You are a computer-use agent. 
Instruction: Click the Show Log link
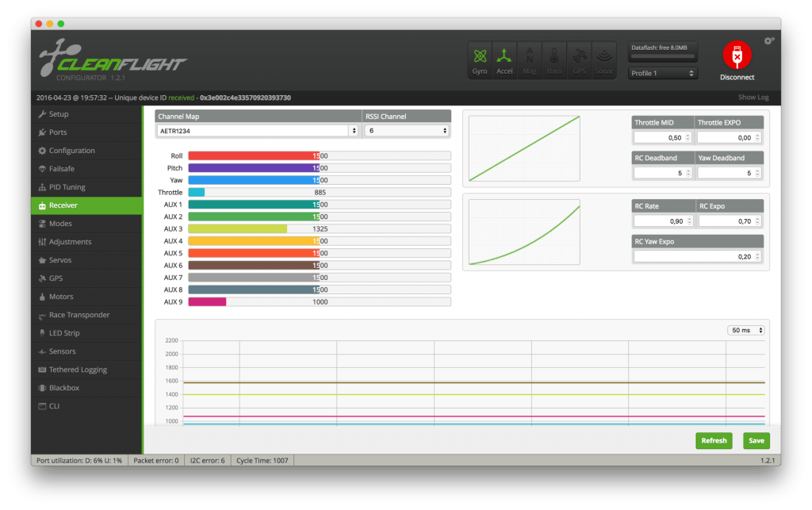coord(753,98)
